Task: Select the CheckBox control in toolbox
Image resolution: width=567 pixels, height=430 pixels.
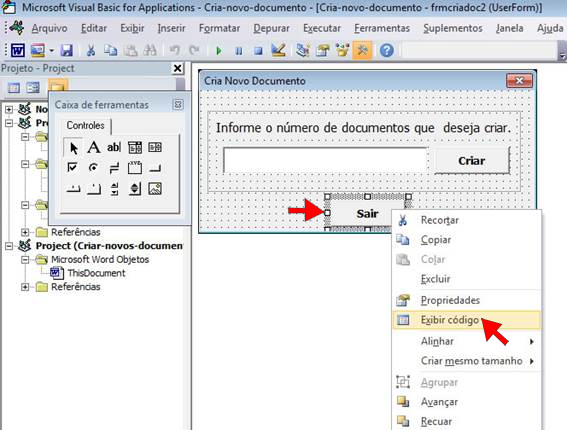Action: click(72, 168)
